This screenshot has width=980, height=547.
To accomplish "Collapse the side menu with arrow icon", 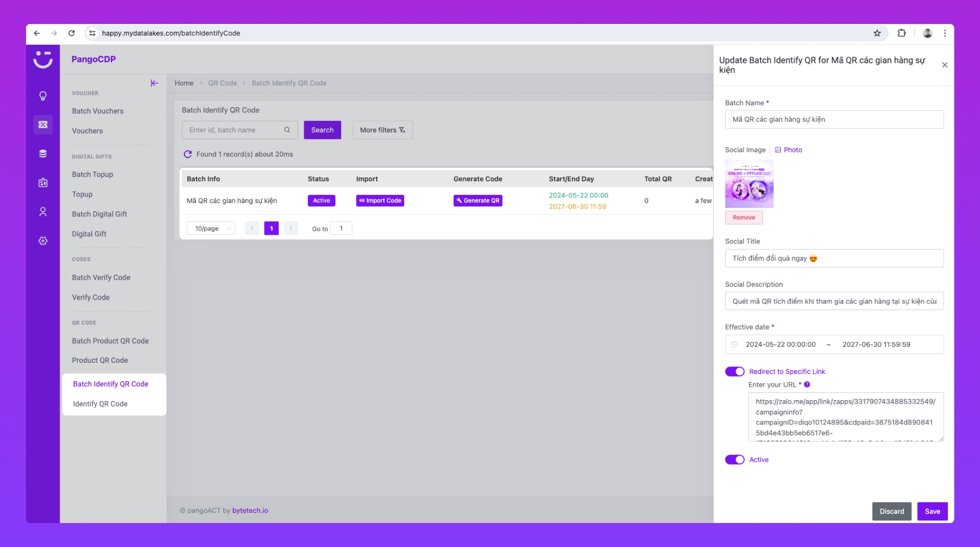I will coord(154,83).
